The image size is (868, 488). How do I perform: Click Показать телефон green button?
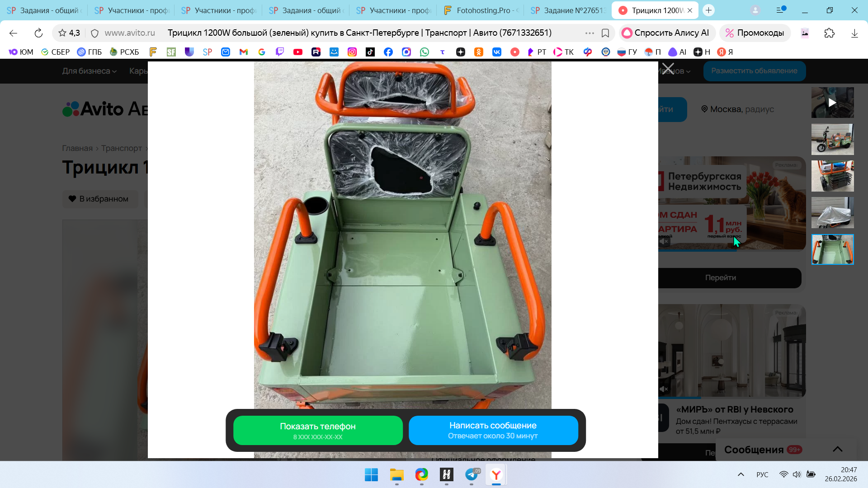318,430
